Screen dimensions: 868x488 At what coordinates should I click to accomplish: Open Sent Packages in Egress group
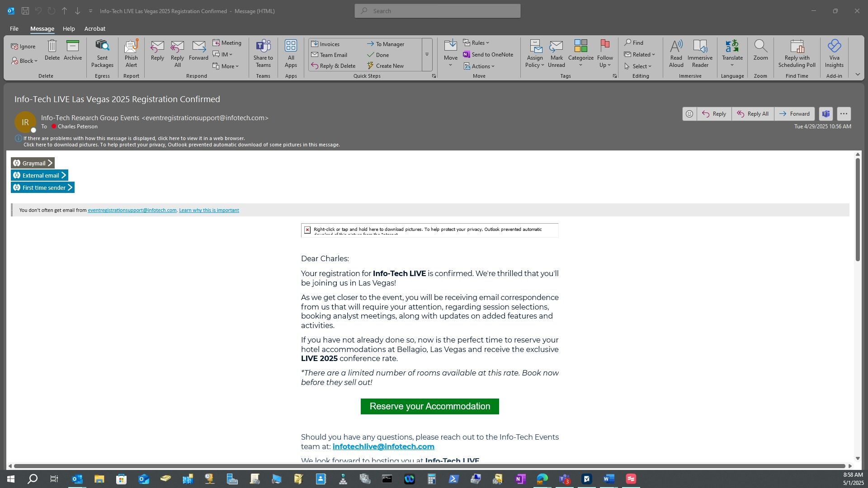pos(102,54)
